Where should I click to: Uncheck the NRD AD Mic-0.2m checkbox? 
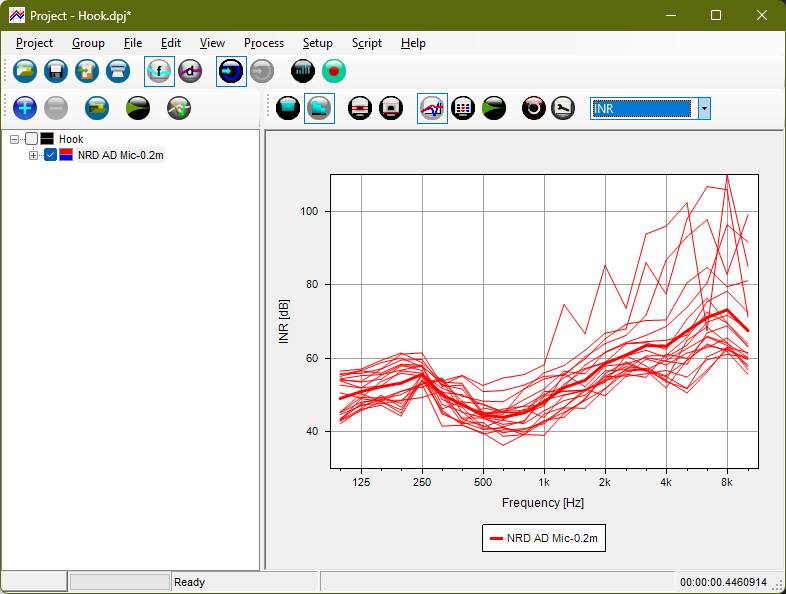(x=50, y=155)
